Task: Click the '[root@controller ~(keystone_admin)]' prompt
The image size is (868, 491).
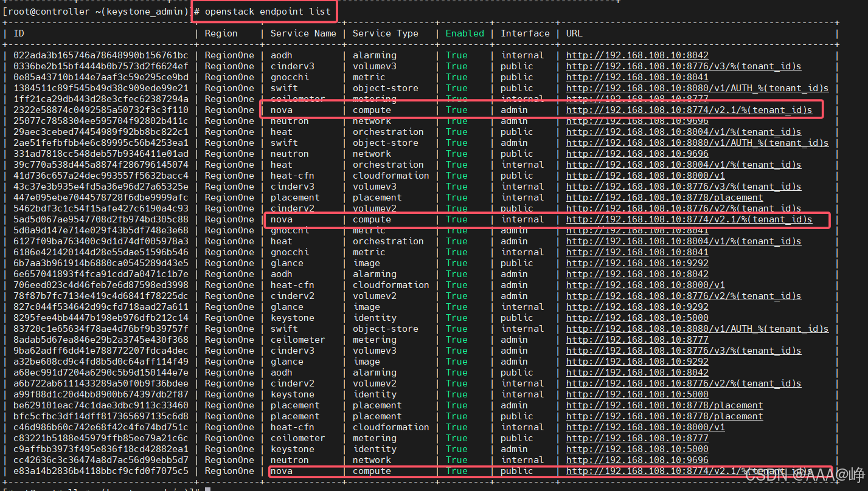Action: (x=97, y=11)
